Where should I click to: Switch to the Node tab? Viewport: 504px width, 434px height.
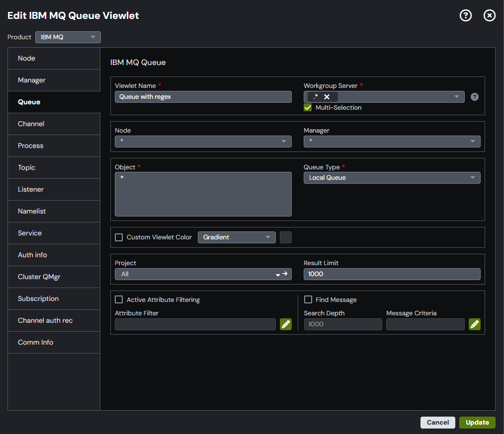pos(54,59)
